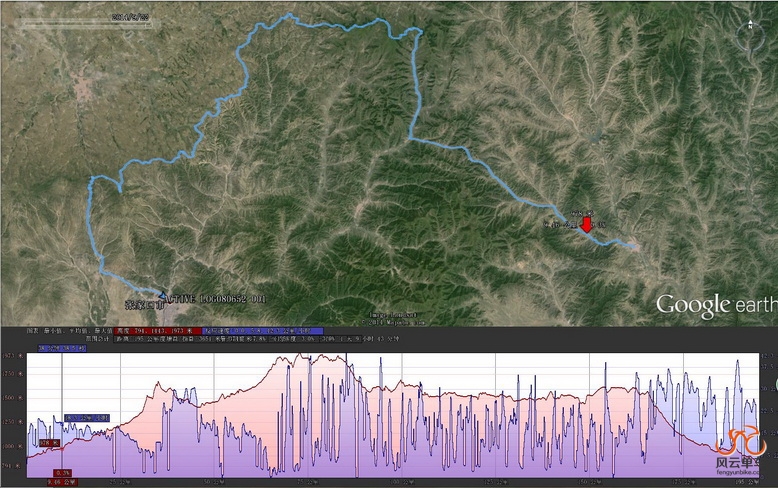The image size is (778, 488).
Task: Click the blue time label above profile cursor
Action: pos(61,347)
